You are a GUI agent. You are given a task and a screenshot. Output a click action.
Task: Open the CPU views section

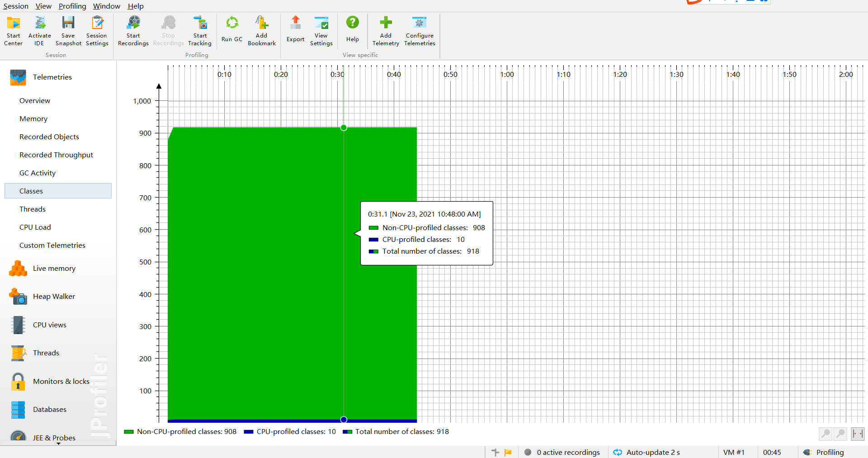click(x=38, y=325)
